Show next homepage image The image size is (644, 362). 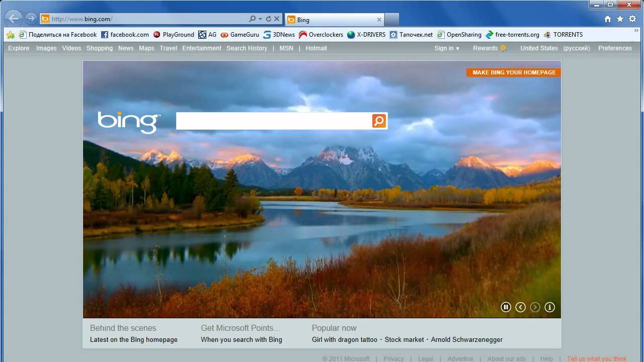coord(535,307)
